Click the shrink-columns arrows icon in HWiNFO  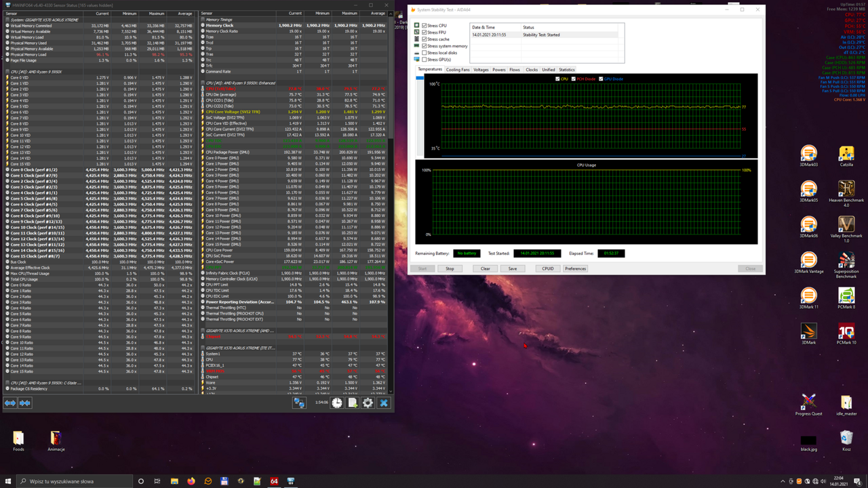coord(25,403)
